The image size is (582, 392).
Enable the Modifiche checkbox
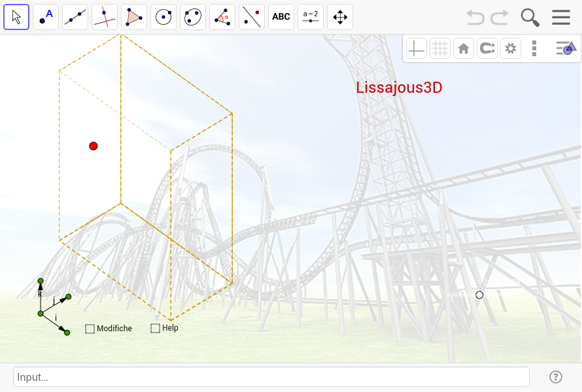(90, 329)
